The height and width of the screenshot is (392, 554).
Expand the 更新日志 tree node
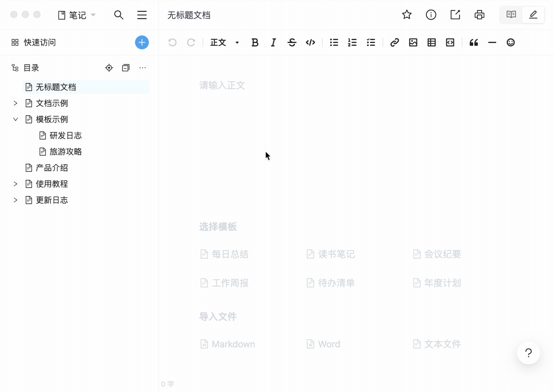15,200
